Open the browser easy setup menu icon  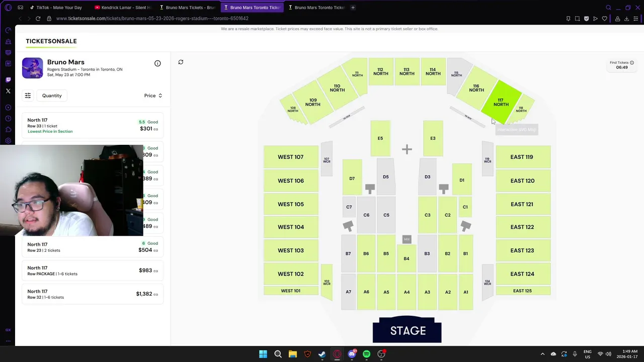click(x=636, y=19)
